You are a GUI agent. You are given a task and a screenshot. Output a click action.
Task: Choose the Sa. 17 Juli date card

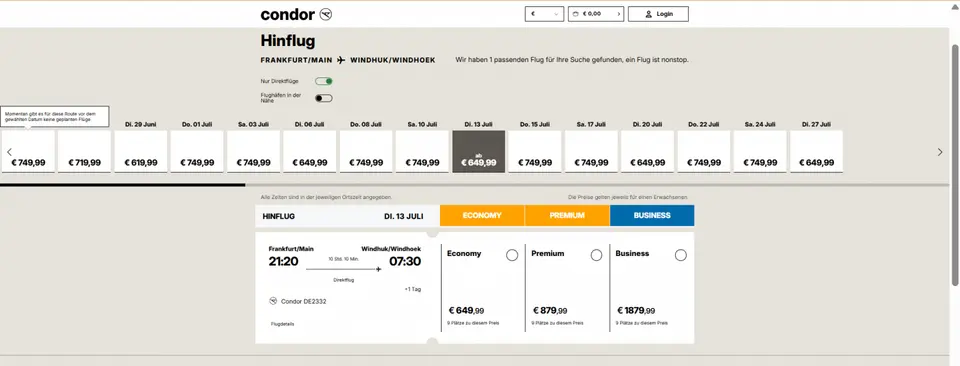[591, 151]
